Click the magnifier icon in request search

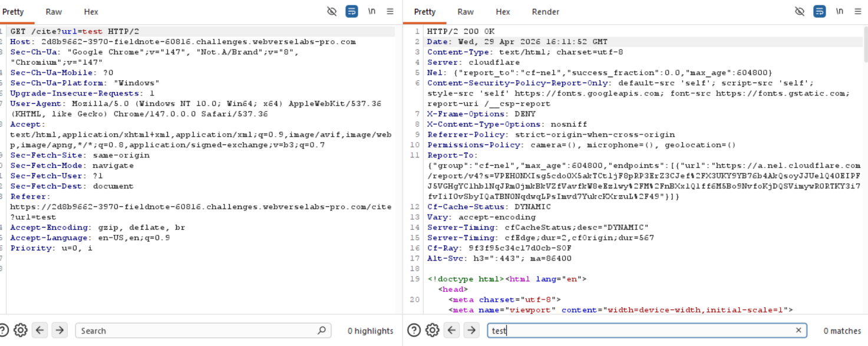322,330
